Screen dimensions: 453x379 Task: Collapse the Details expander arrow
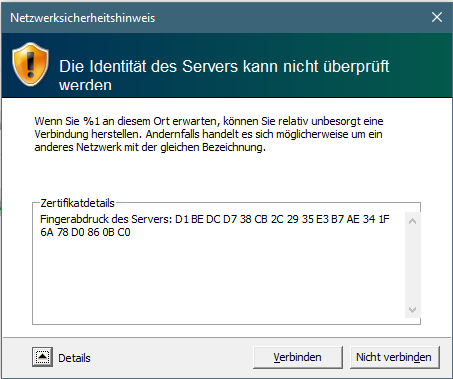click(x=42, y=357)
